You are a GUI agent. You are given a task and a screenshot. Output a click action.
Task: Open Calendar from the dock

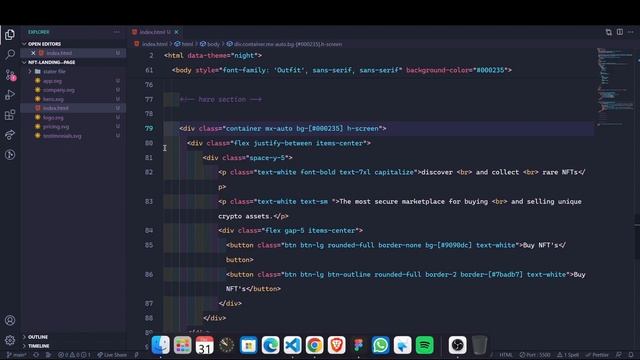pyautogui.click(x=204, y=345)
